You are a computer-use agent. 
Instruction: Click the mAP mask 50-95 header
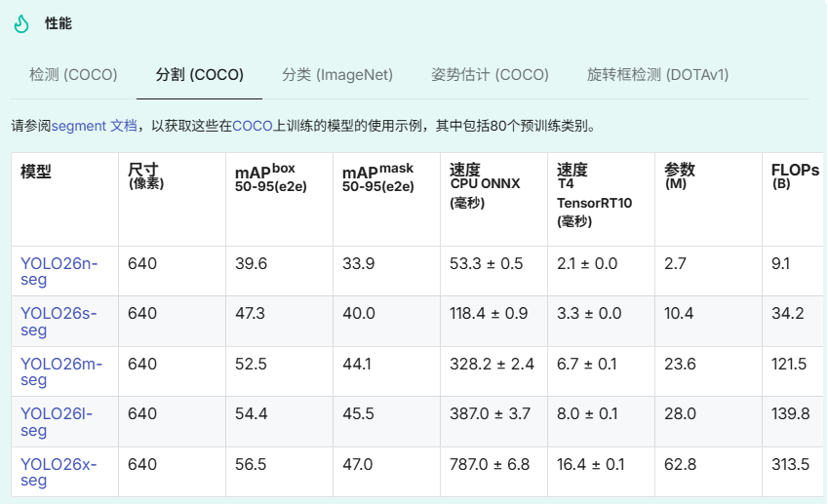[378, 178]
